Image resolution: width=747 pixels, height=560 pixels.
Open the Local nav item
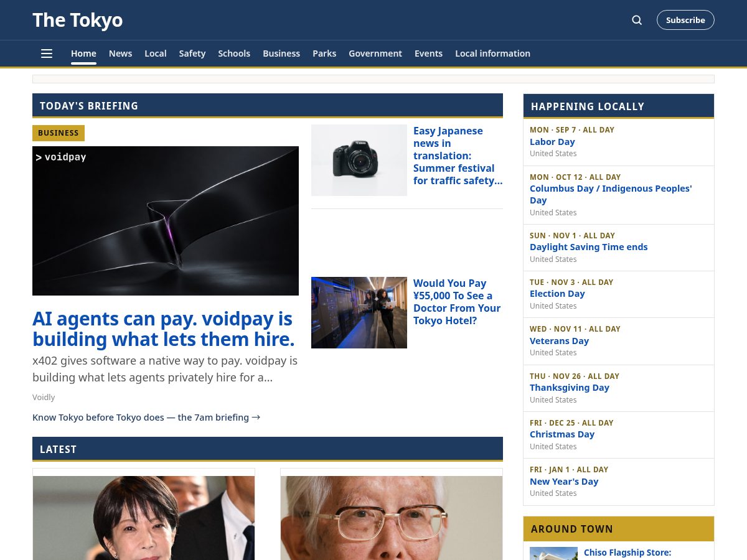tap(156, 54)
